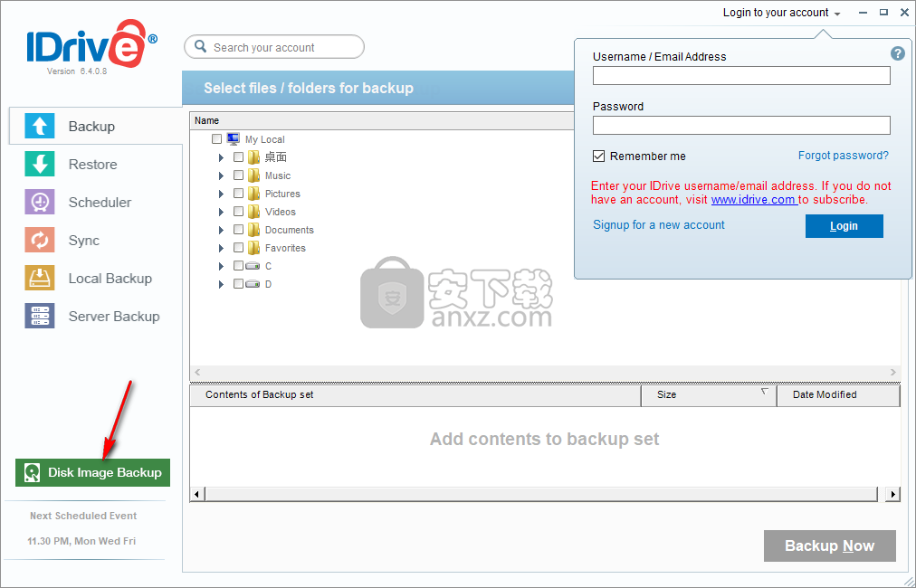This screenshot has width=916, height=588.
Task: Sort by the Size column header
Action: point(709,394)
